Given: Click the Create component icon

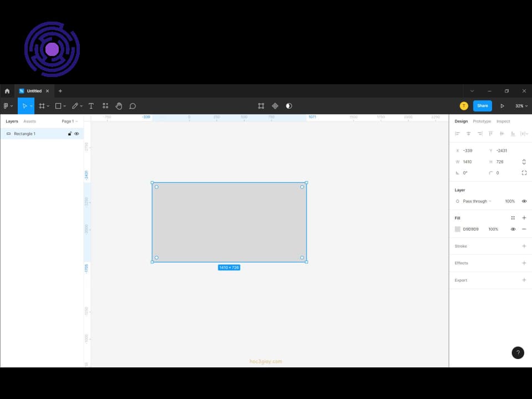Looking at the screenshot, I should 275,106.
